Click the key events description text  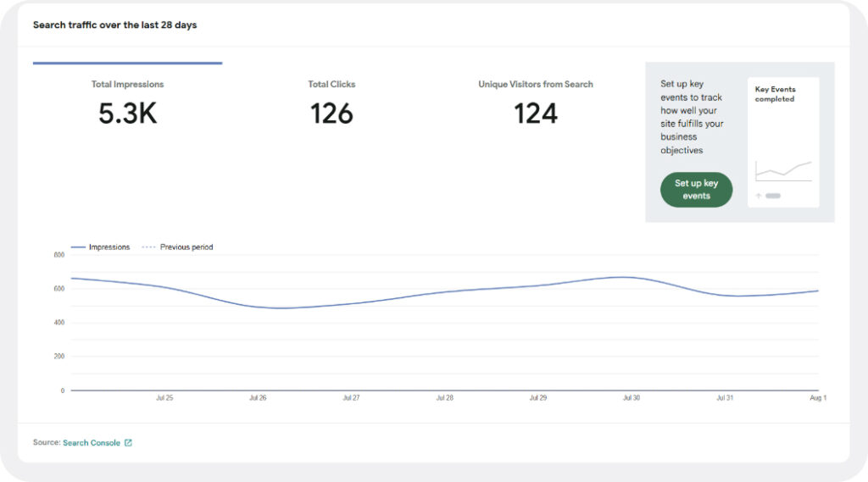[693, 117]
